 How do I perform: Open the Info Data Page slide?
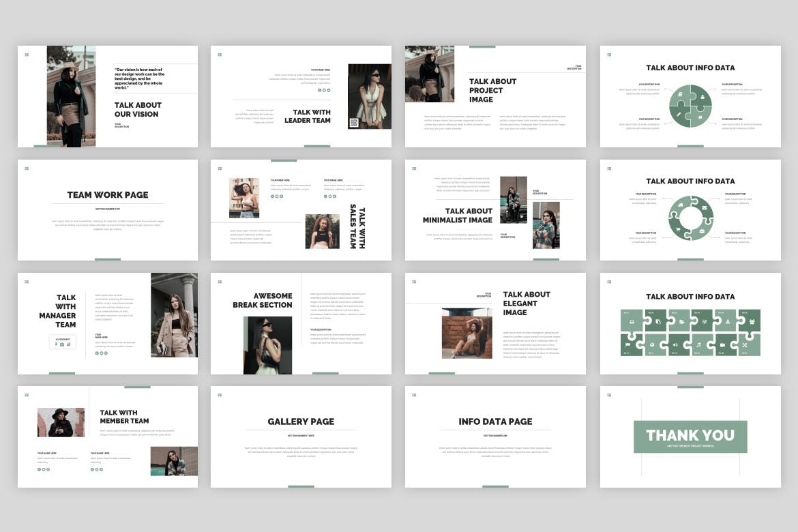pos(495,437)
